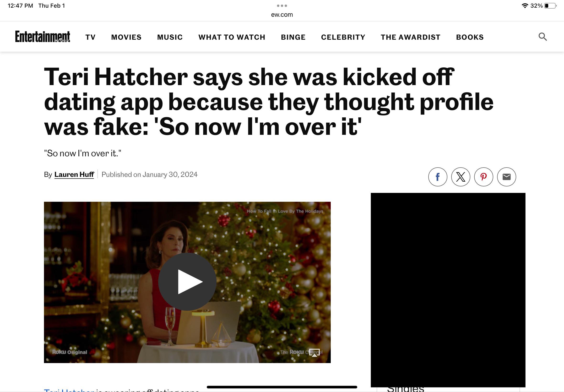Tap the ew.com address bar
The width and height of the screenshot is (564, 392).
(x=282, y=15)
